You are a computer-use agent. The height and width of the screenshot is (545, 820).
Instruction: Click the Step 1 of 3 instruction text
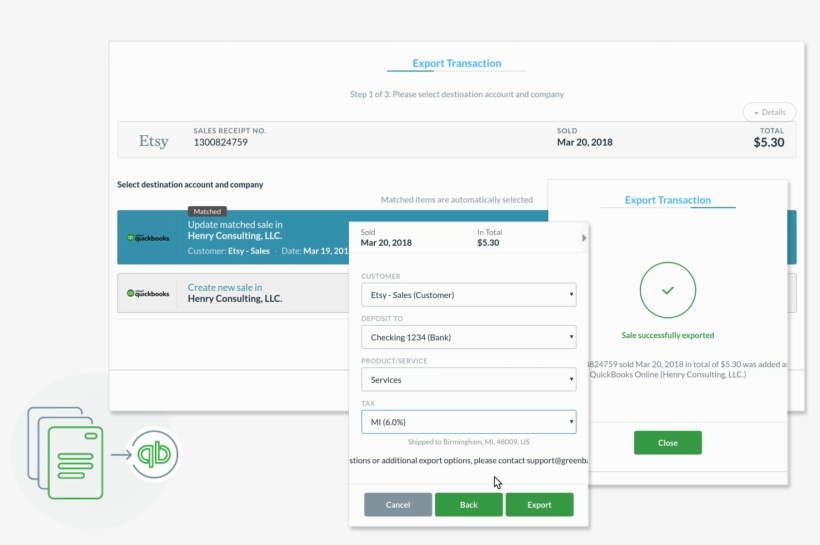click(457, 95)
